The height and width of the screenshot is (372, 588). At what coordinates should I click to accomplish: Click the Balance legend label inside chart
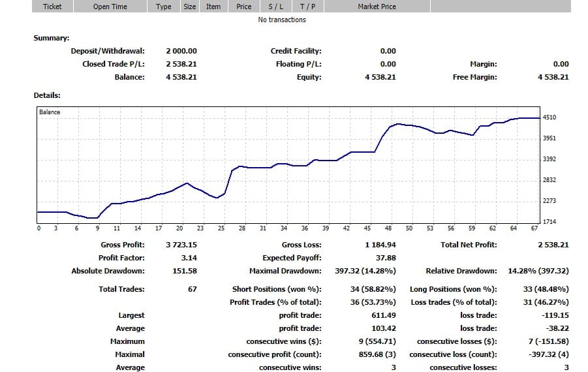pos(50,112)
